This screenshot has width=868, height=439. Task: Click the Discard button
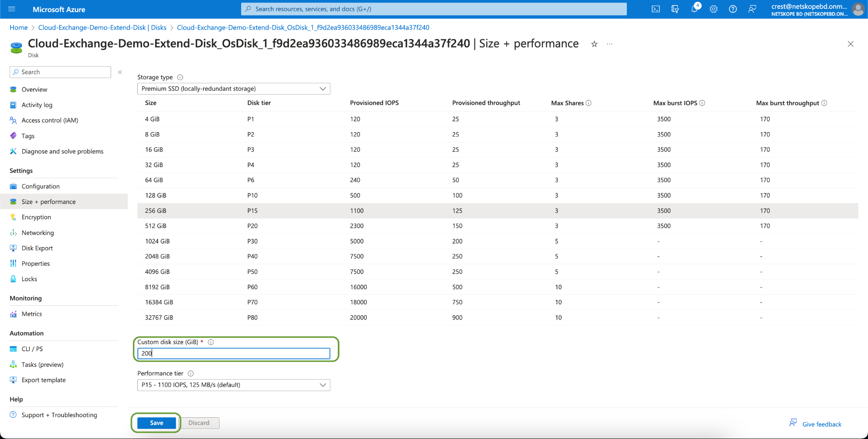[x=199, y=423]
